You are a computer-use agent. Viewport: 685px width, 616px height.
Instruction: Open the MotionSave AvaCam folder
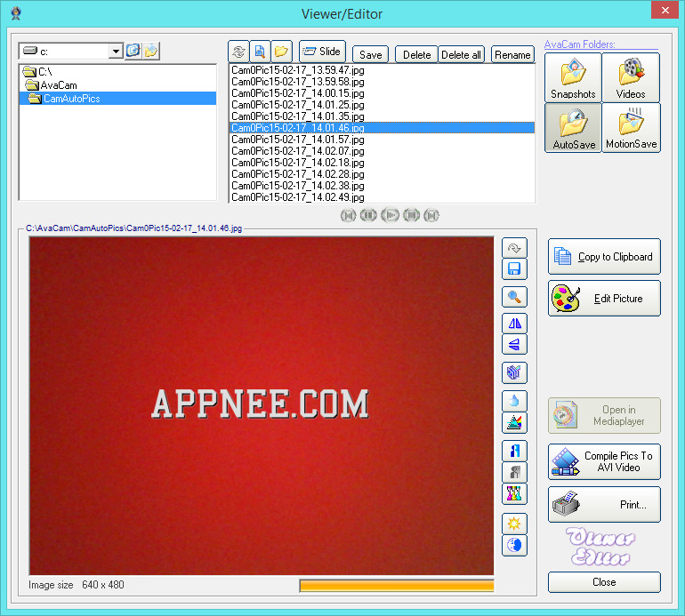[x=631, y=128]
